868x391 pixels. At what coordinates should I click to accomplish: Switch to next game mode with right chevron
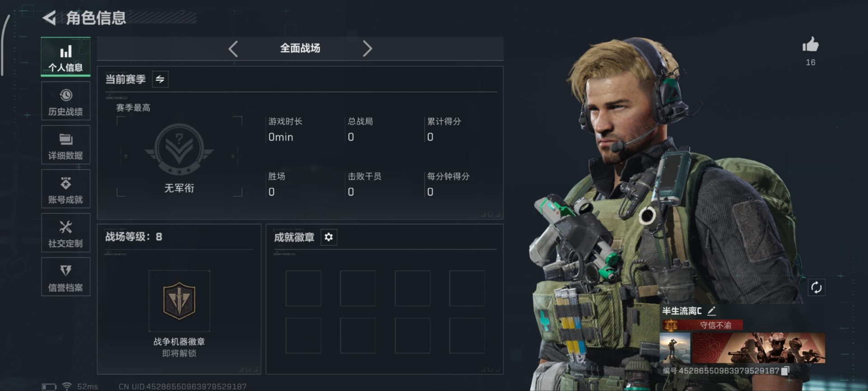tap(367, 48)
